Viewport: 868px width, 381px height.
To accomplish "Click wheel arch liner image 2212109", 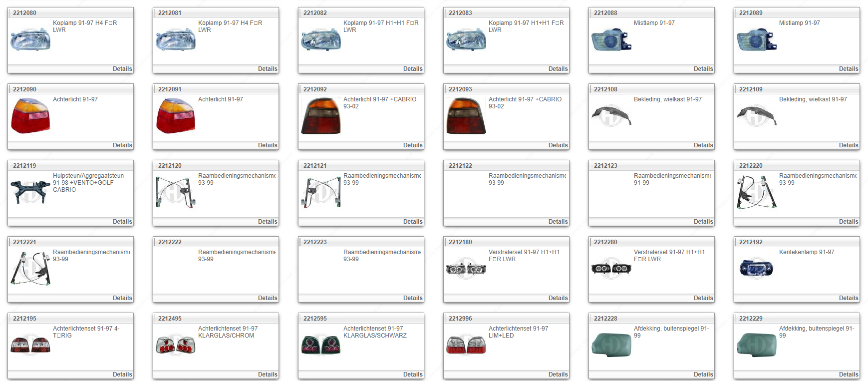I will pos(756,116).
